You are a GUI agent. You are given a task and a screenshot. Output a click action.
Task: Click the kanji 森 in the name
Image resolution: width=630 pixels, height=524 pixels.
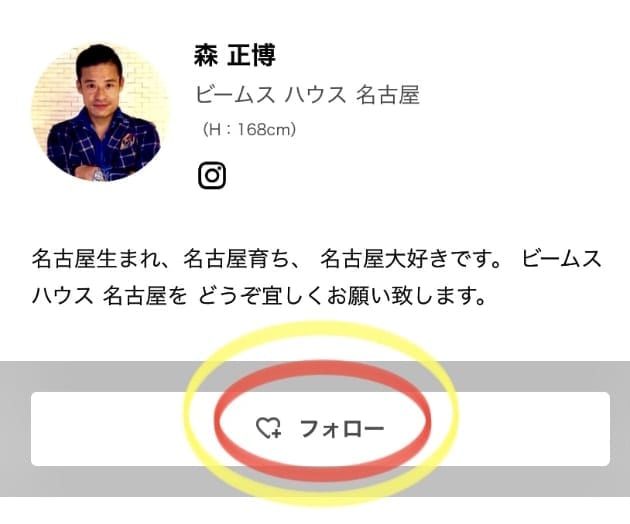(x=206, y=55)
